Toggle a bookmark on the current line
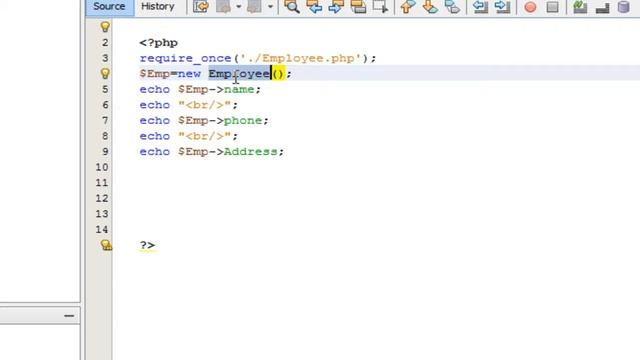 [x=452, y=7]
